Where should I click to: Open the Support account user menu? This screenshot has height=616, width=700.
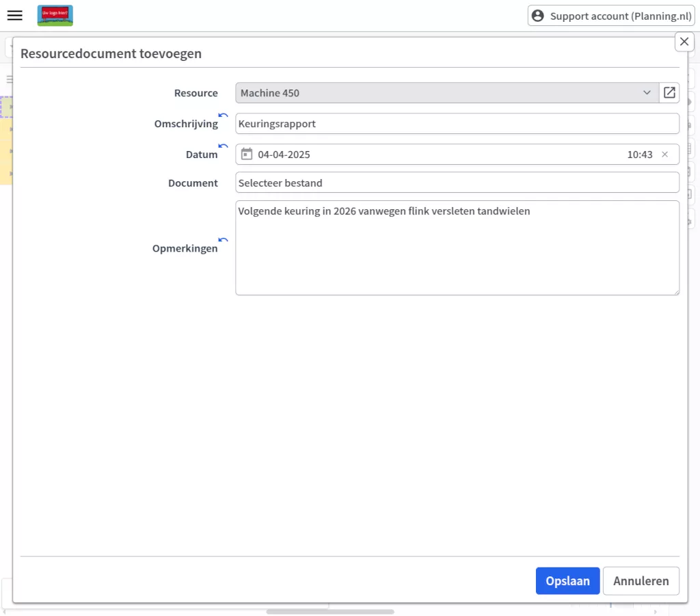(x=611, y=16)
